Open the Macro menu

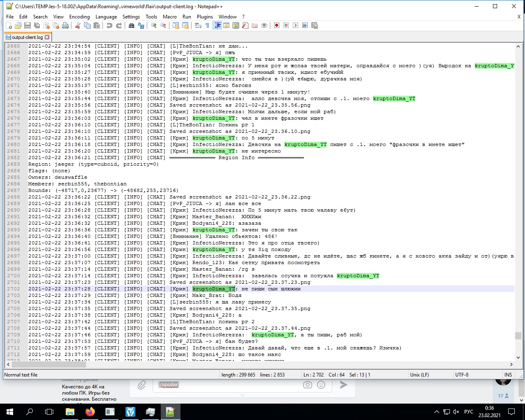click(x=170, y=17)
